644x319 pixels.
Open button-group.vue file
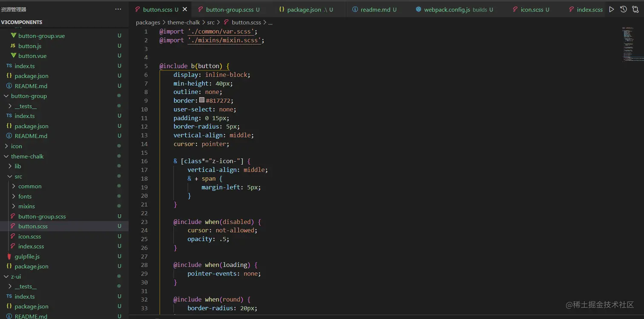pos(64,36)
